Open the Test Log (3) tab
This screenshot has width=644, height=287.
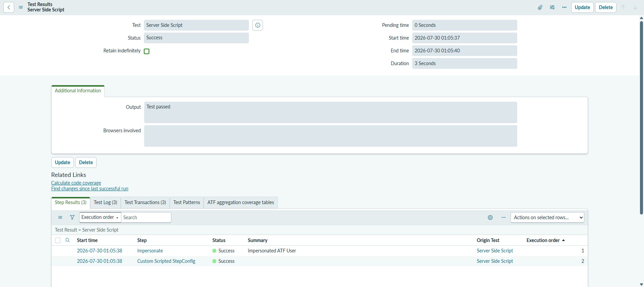pos(105,202)
